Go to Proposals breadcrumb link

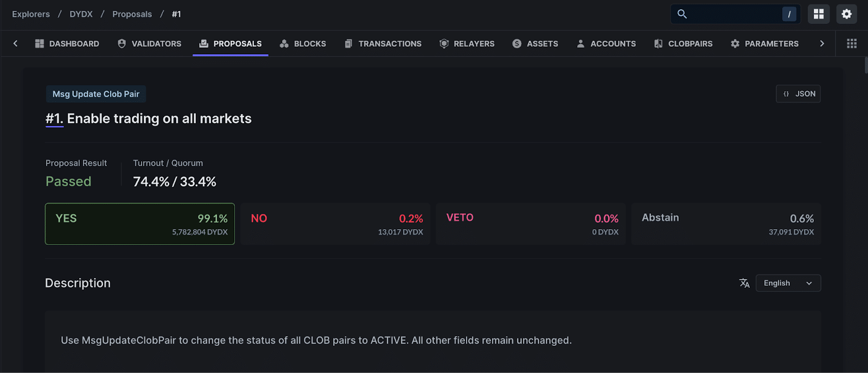132,14
